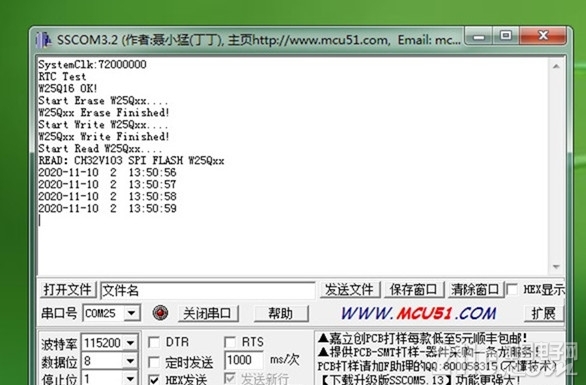586x385 pixels.
Task: Minimize the SSCOM3.2 window
Action: 479,37
